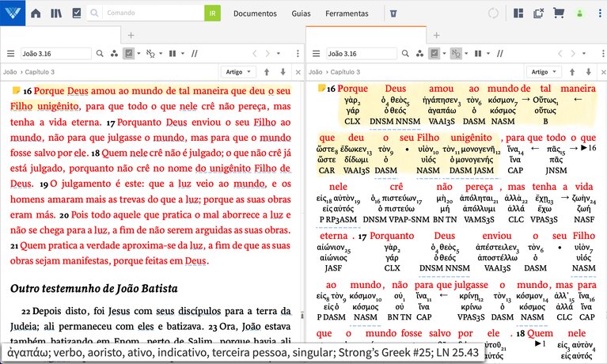Image resolution: width=607 pixels, height=364 pixels.
Task: Open inline search in the left panel
Action: [100, 54]
